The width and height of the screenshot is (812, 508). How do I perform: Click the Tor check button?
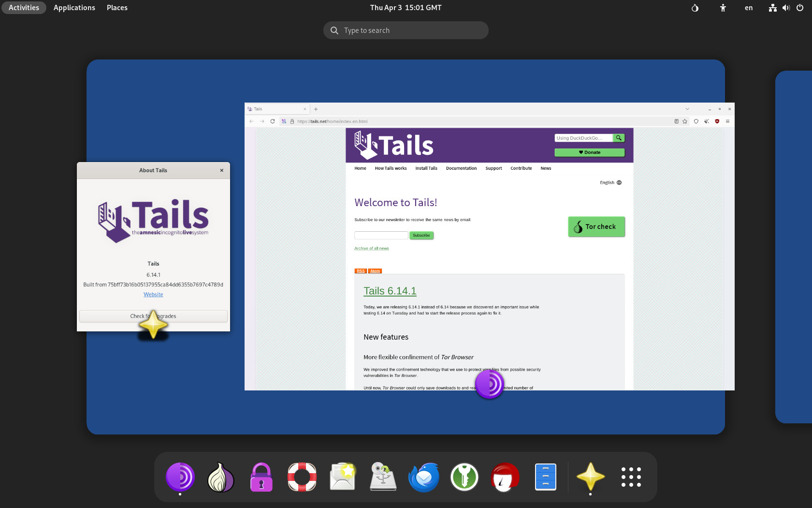[596, 227]
